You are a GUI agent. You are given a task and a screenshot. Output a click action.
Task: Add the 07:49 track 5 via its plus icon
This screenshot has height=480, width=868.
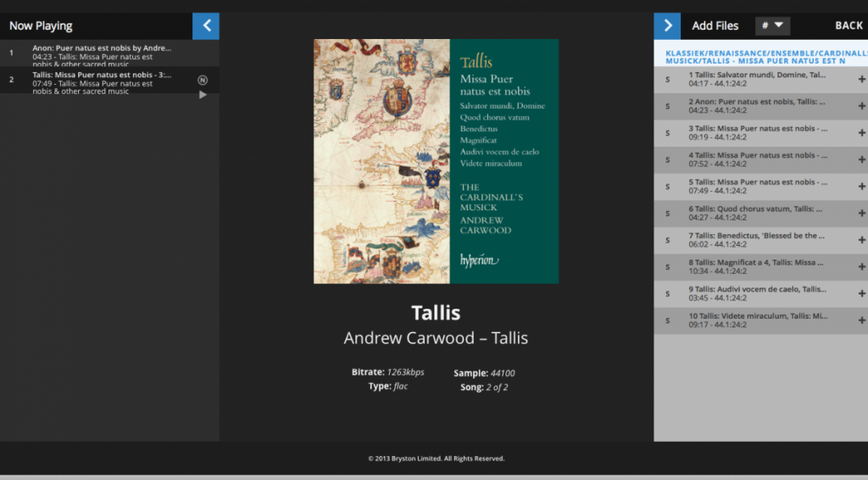point(861,187)
